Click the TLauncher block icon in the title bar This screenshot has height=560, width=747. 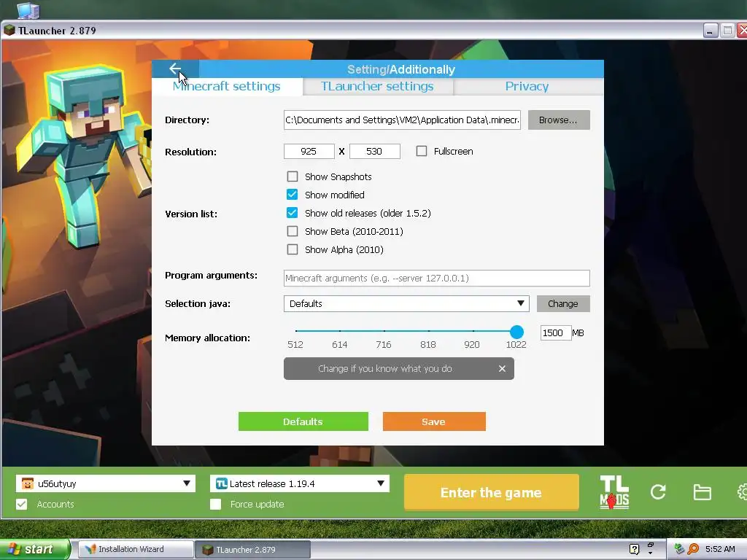coord(9,31)
